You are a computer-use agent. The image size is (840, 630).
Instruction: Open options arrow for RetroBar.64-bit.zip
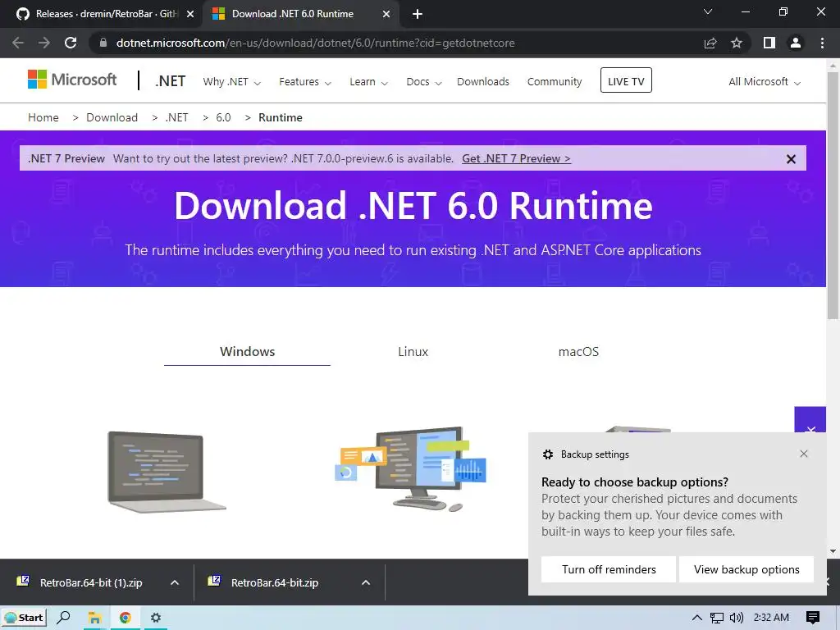point(366,583)
